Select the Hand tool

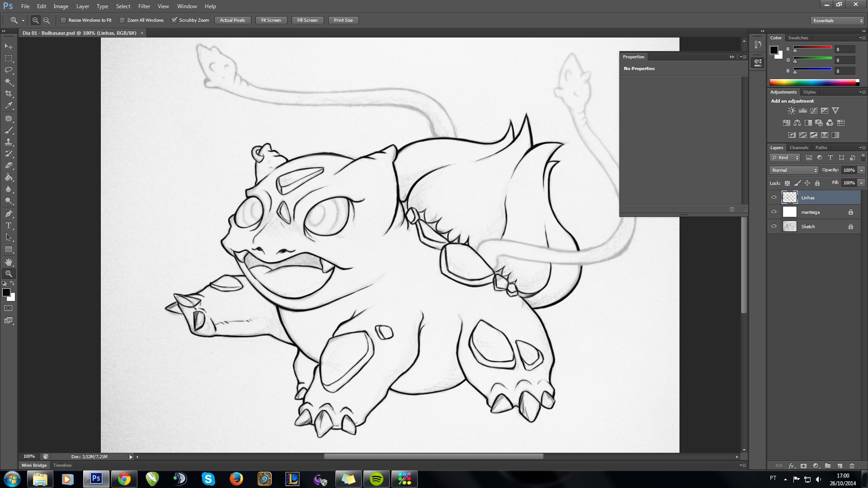click(9, 262)
